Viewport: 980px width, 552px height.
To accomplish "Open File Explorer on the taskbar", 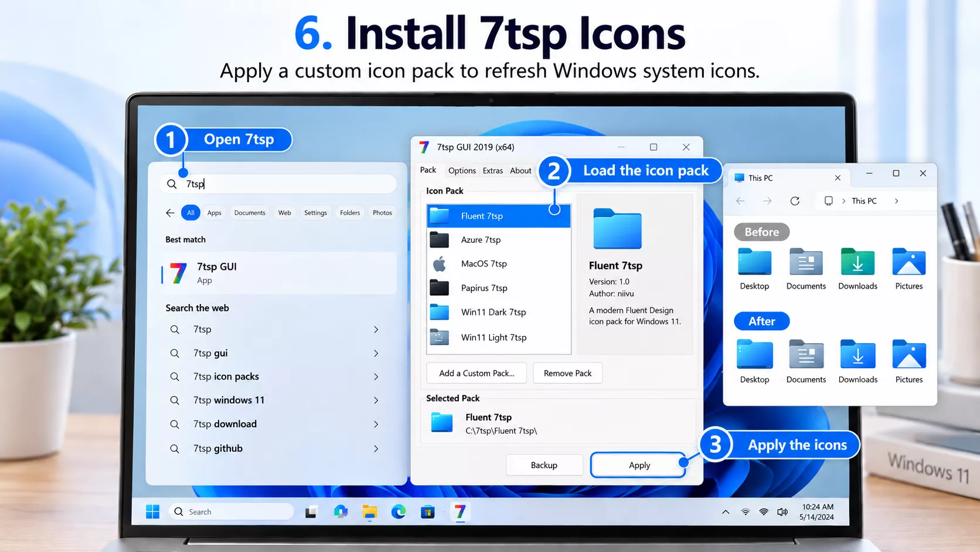I will pyautogui.click(x=369, y=512).
